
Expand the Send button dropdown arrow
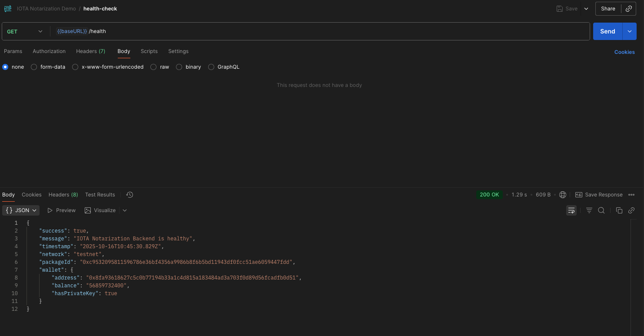629,31
